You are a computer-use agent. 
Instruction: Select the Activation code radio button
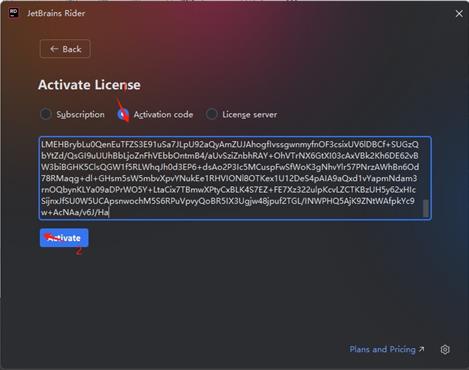point(123,114)
